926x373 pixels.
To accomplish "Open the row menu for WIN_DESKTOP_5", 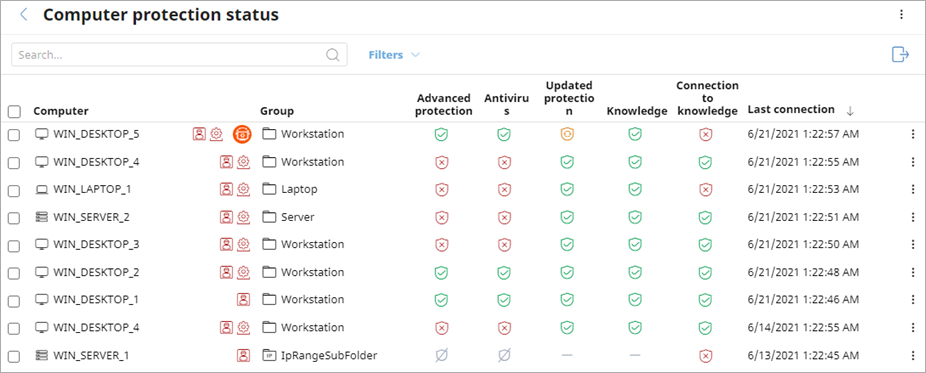I will point(912,135).
